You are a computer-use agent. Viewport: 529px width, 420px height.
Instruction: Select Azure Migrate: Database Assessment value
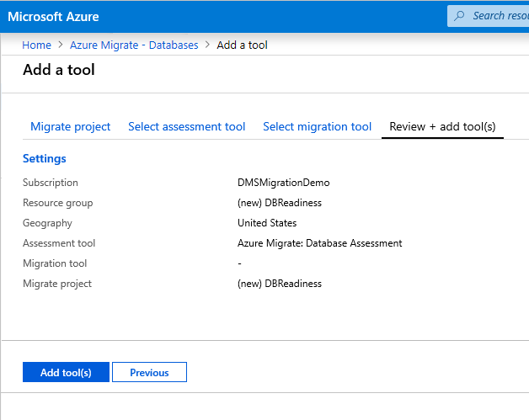tap(319, 243)
